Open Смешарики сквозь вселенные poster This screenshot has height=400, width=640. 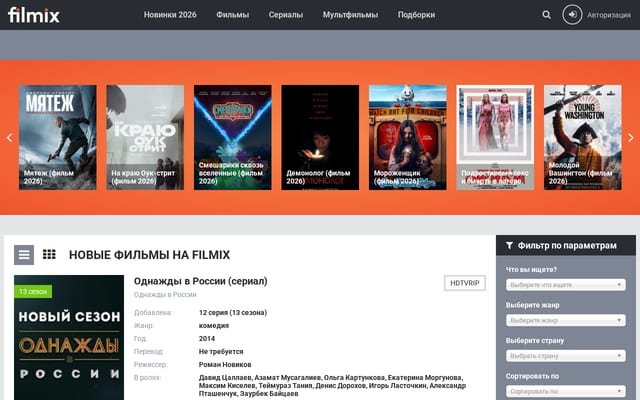pos(233,137)
